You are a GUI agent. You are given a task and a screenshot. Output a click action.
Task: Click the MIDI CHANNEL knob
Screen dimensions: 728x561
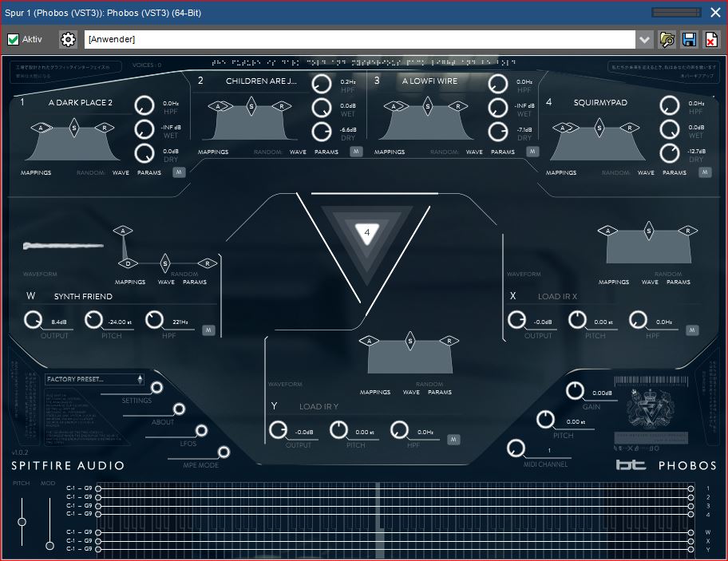(x=516, y=448)
